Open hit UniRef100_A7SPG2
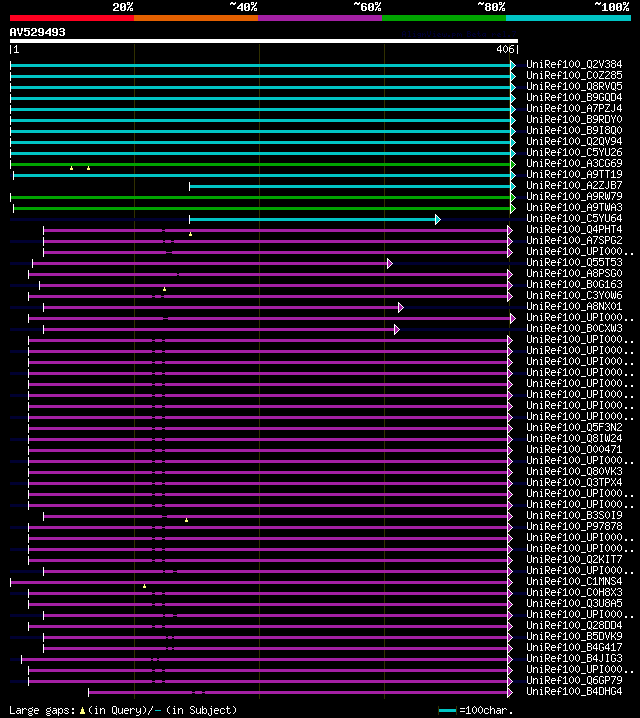640x718 pixels. (574, 240)
